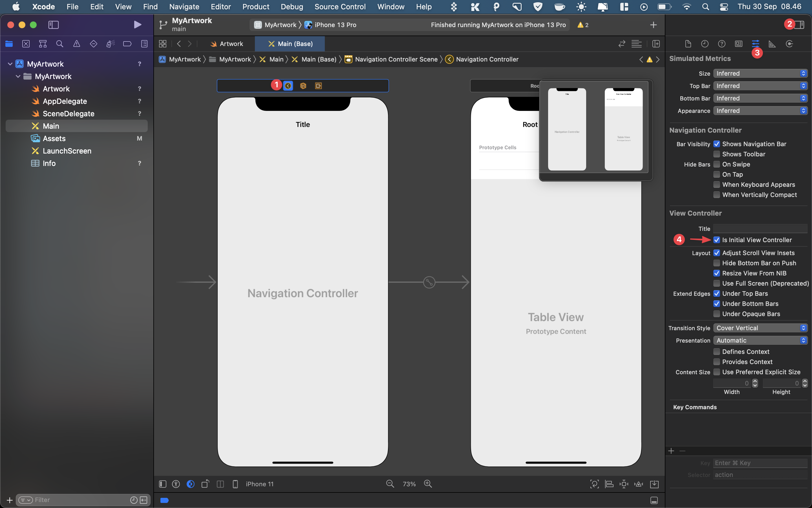
Task: Enable Hide Bars On Tap
Action: (716, 174)
